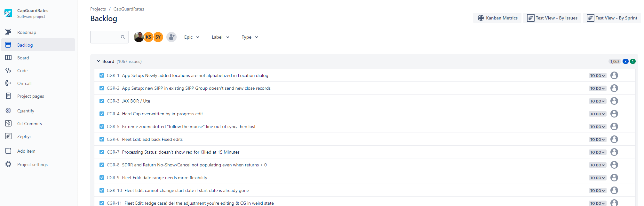Click the add people icon
The width and height of the screenshot is (644, 206).
click(x=171, y=37)
